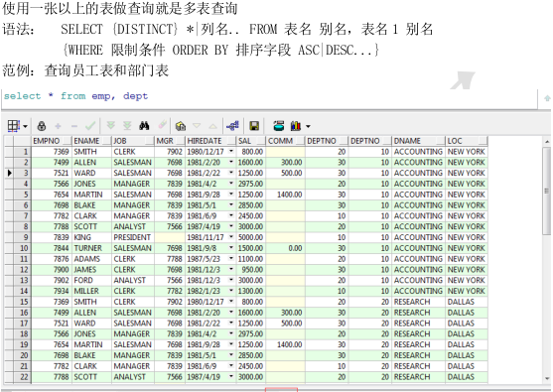Click the HIREDATE column header
This screenshot has height=392, width=553.
[x=210, y=141]
